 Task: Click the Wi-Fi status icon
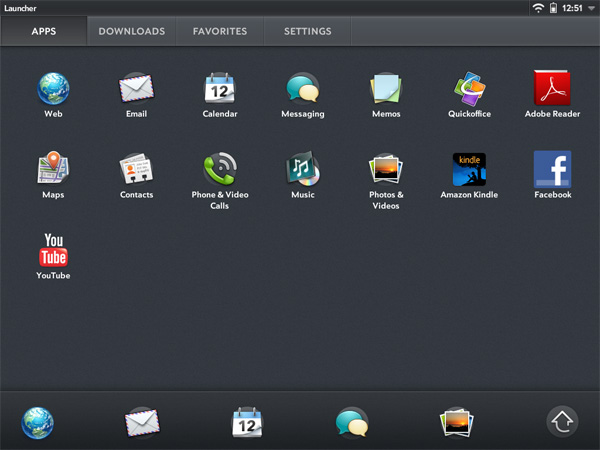(x=538, y=8)
